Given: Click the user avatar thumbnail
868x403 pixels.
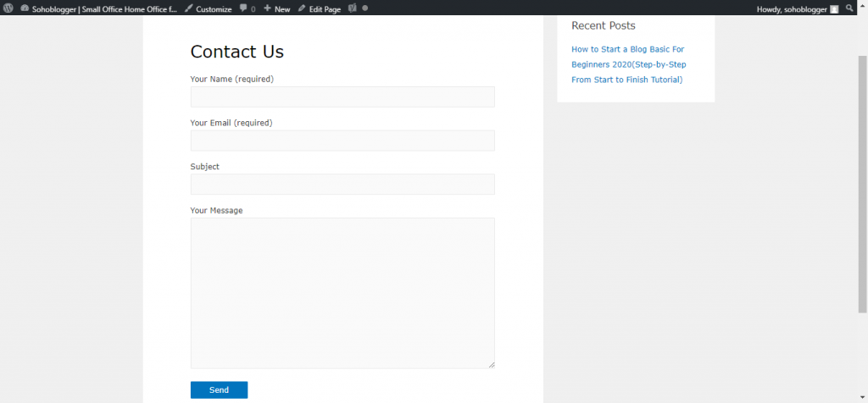Looking at the screenshot, I should [x=834, y=8].
